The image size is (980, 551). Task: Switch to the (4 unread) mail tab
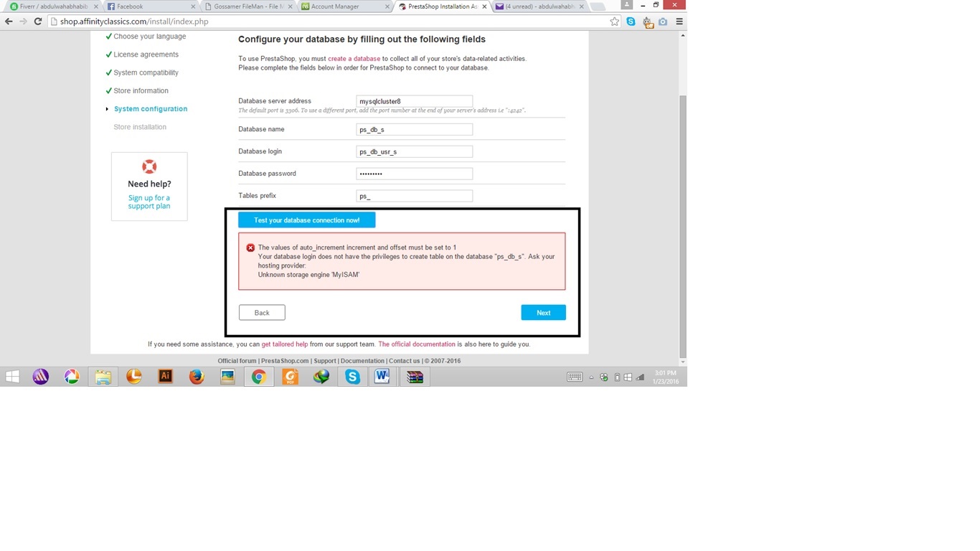click(538, 6)
